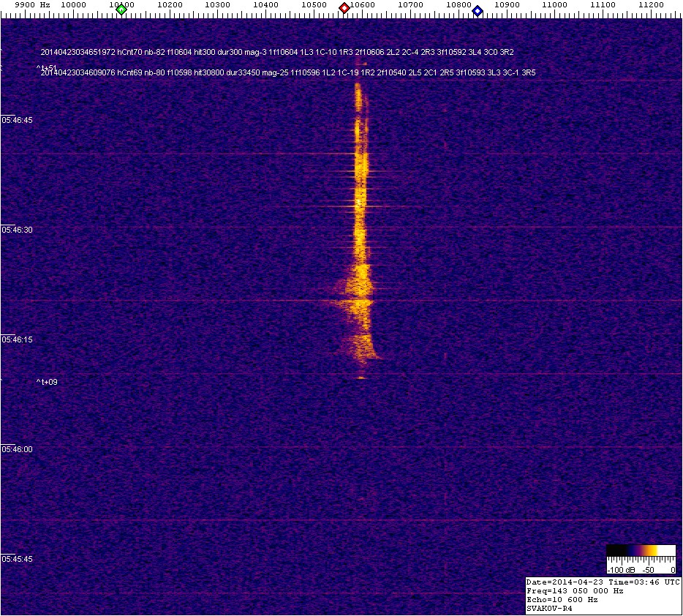Click the blue diamond frequency marker
The height and width of the screenshot is (616, 683).
(478, 11)
